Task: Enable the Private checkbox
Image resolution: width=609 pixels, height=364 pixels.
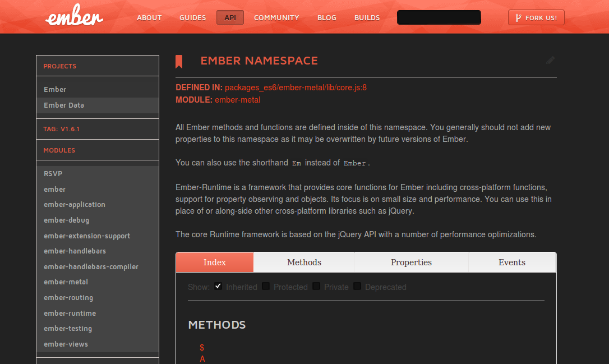Action: coord(316,286)
